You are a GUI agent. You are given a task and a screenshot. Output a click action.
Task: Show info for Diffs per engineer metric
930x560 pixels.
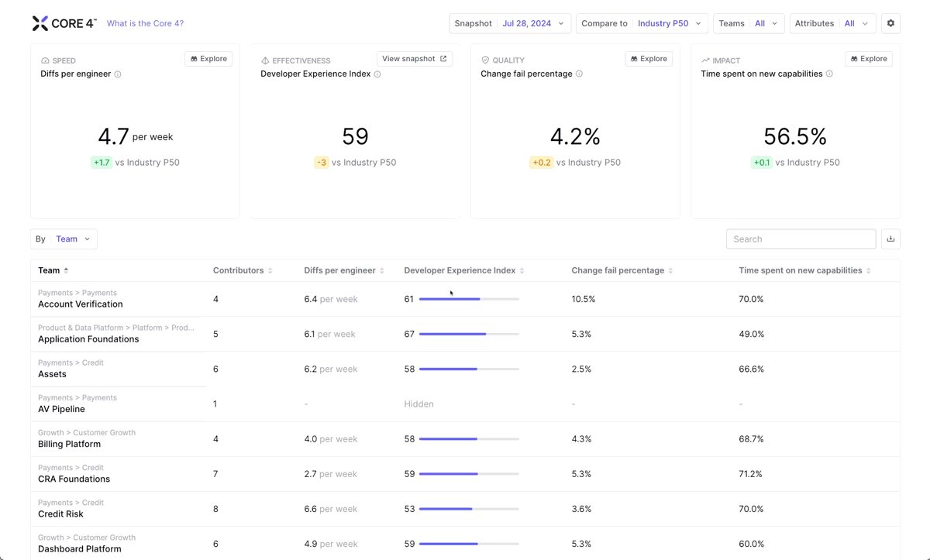click(118, 74)
